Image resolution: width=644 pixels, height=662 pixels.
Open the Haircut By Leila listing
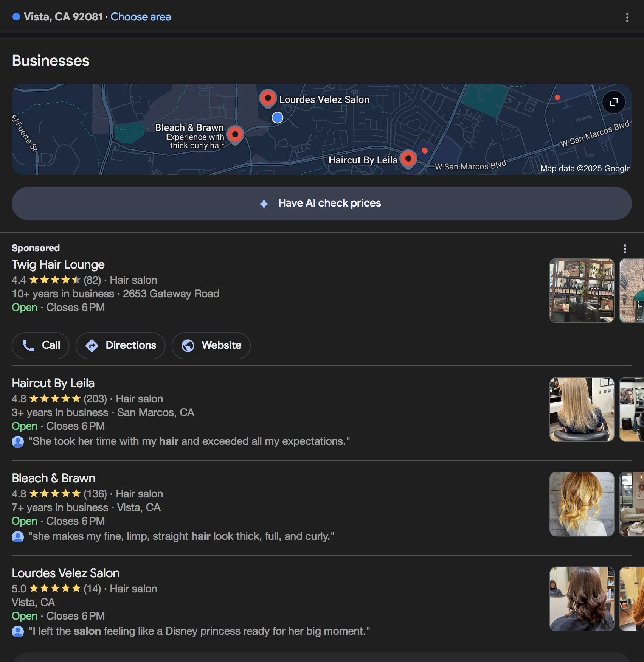click(x=53, y=383)
